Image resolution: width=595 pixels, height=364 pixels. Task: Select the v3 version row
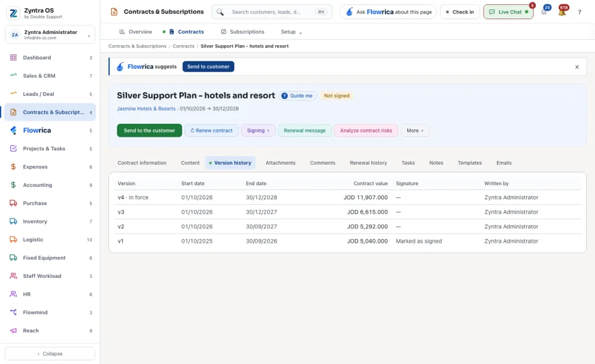coord(348,212)
